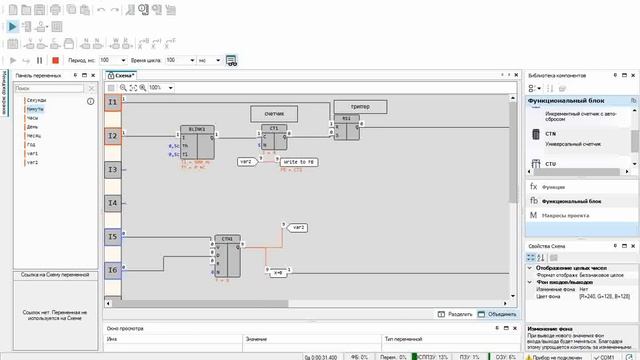Open the dropdown on second-row device icon
This screenshot has width=640, height=360.
(47, 27)
